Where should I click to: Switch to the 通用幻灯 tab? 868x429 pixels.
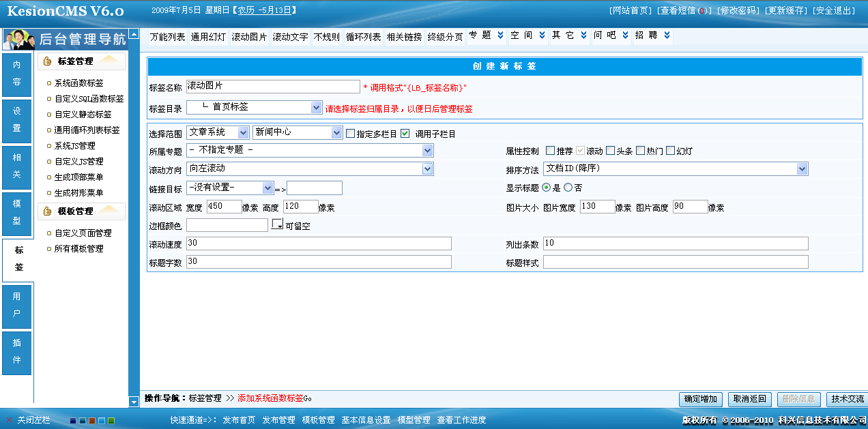(208, 37)
